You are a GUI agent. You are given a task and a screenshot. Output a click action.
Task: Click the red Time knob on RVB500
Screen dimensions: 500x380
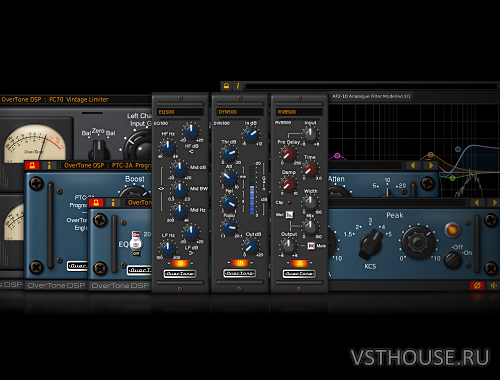tap(310, 169)
